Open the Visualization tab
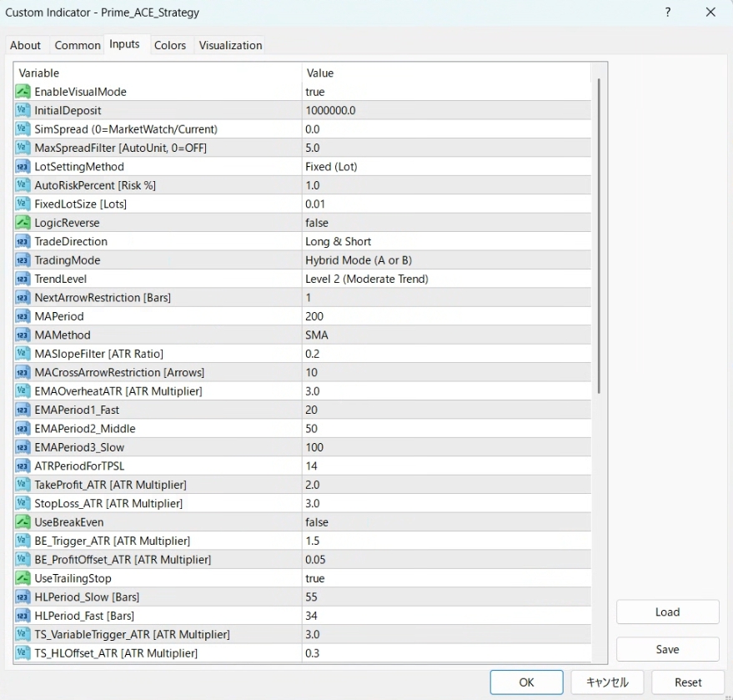Viewport: 733px width, 700px height. coord(230,45)
